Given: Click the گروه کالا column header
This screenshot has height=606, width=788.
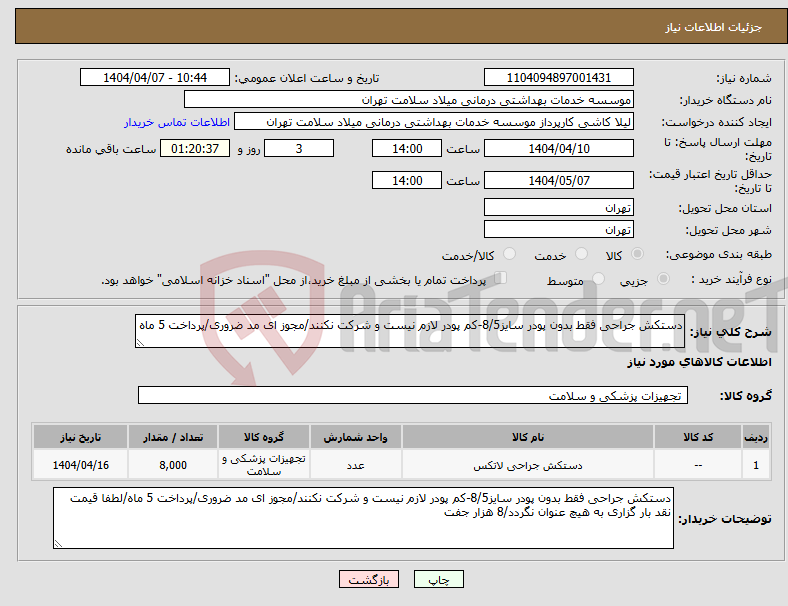Looking at the screenshot, I should point(264,437).
